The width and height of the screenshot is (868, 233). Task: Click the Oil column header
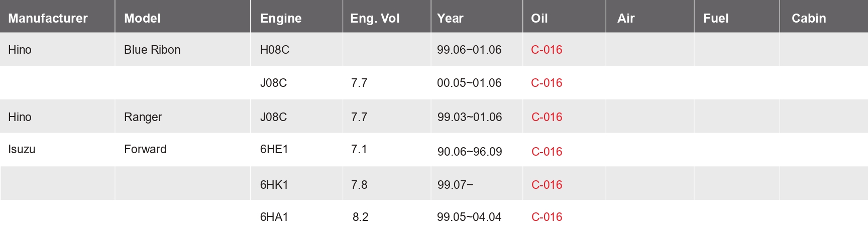click(539, 19)
